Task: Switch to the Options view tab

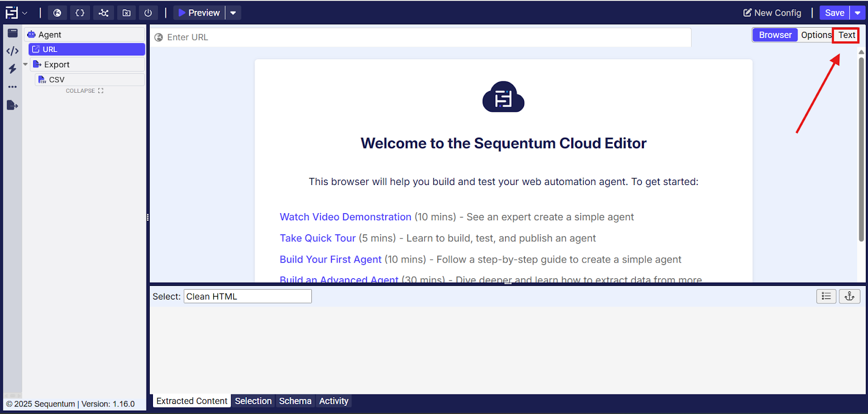Action: coord(816,35)
